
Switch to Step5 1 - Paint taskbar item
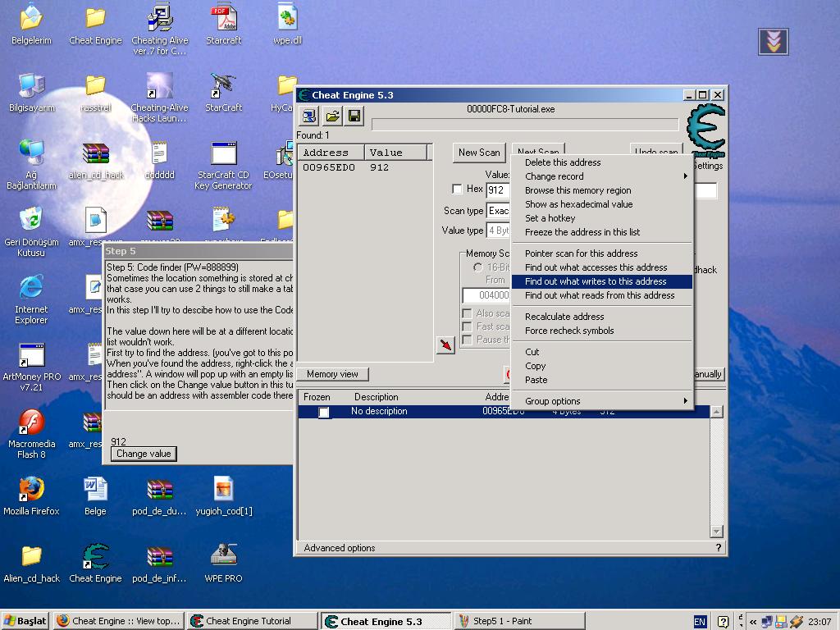tap(519, 621)
